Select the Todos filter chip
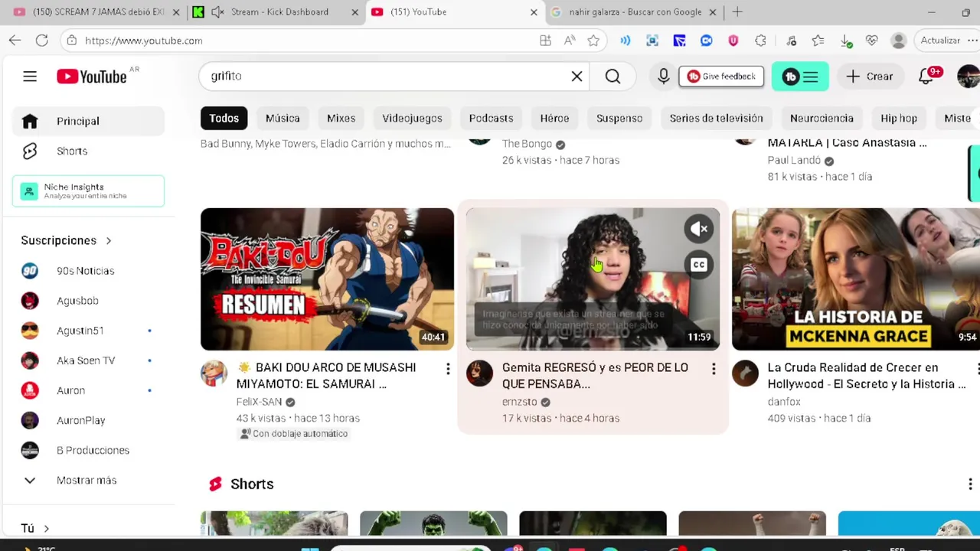 point(224,118)
